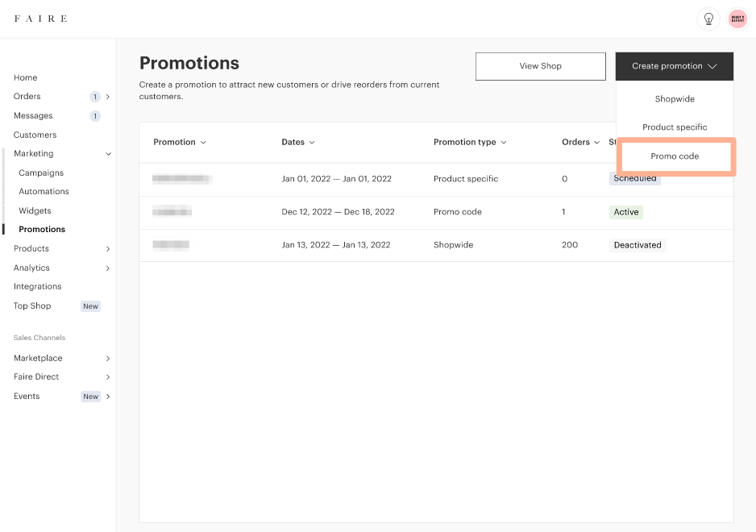Select Promo code from the dropdown
Image resolution: width=756 pixels, height=532 pixels.
[x=675, y=156]
